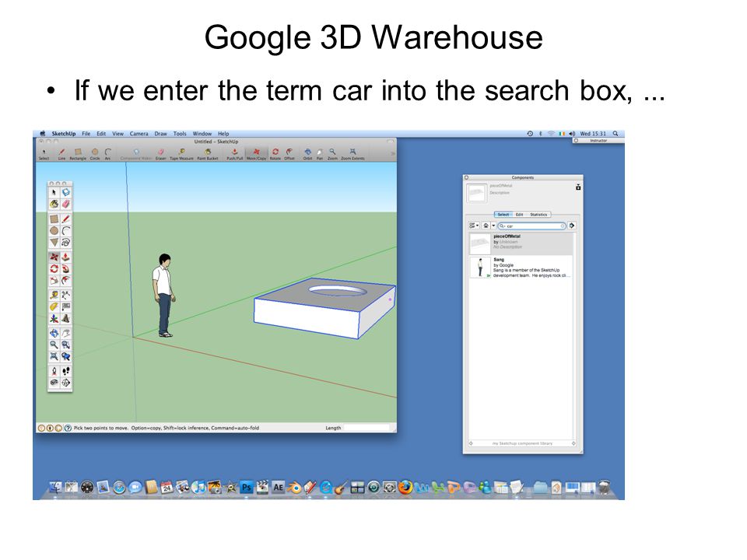Toggle the secondary selection pane icon in Components
747x560 pixels.
[578, 187]
